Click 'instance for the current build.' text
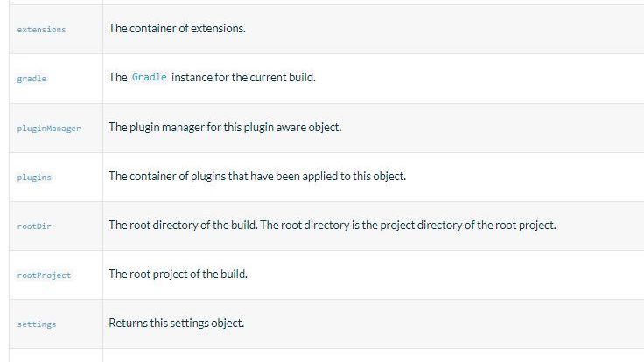Screen dimensions: 644x362 pyautogui.click(x=243, y=77)
